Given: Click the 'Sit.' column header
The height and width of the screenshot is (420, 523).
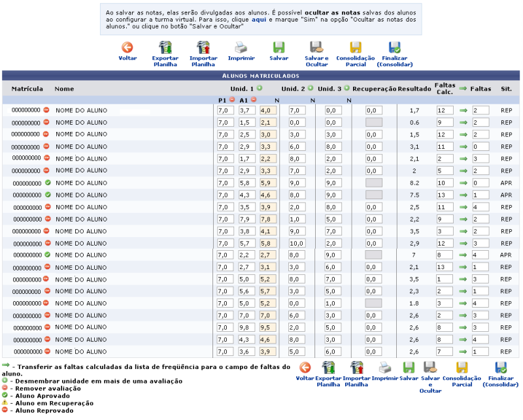Looking at the screenshot, I should coord(506,89).
